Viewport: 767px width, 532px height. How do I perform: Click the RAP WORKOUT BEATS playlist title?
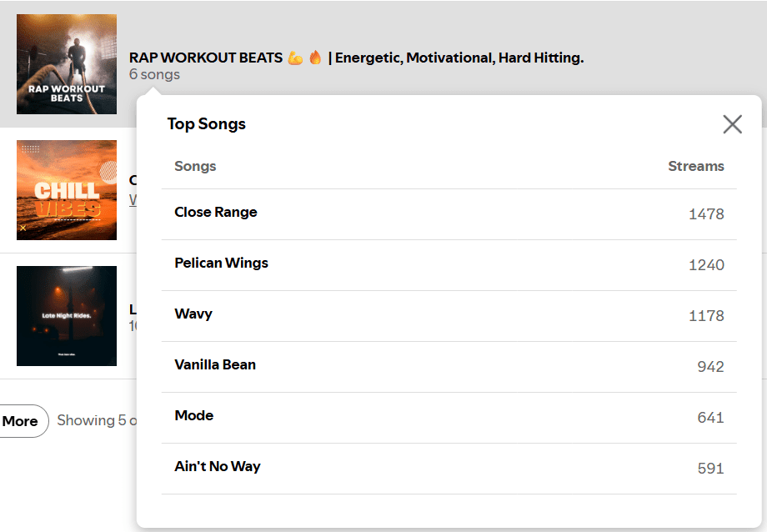[356, 58]
